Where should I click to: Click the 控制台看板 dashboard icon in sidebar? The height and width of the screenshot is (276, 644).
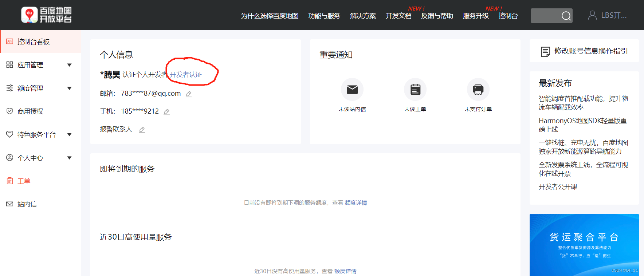[x=10, y=42]
